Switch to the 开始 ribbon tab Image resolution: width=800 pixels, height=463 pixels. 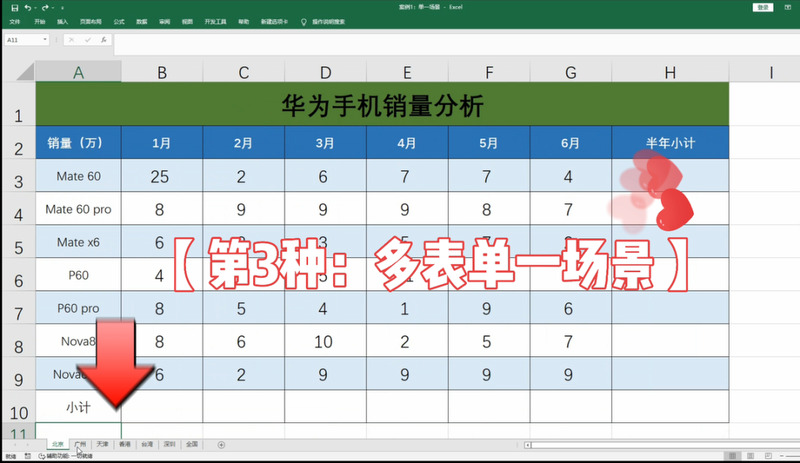(40, 22)
